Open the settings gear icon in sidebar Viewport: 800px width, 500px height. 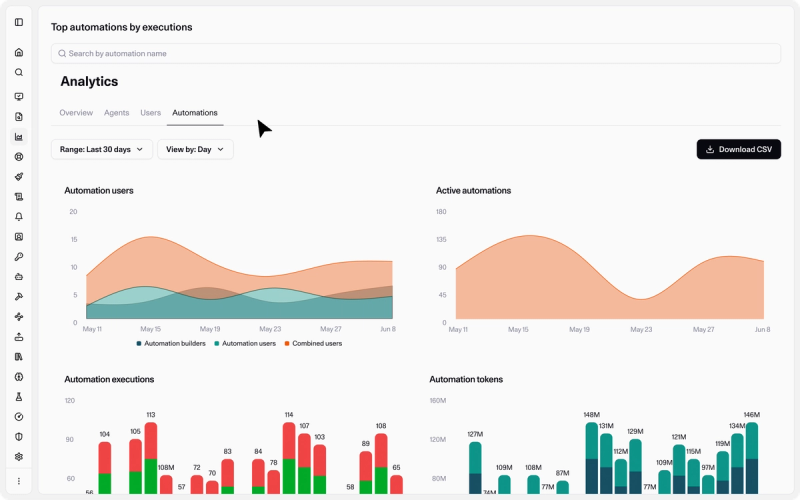coord(19,457)
